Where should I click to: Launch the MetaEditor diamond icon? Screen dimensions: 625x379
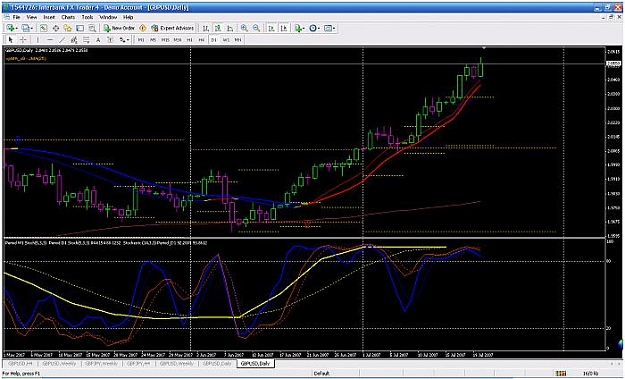click(143, 28)
